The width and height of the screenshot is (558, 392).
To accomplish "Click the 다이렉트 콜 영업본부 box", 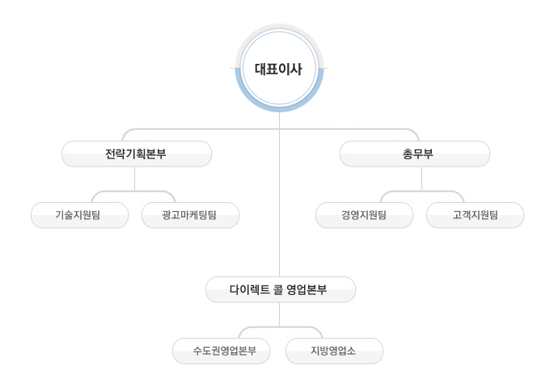I will tap(280, 289).
